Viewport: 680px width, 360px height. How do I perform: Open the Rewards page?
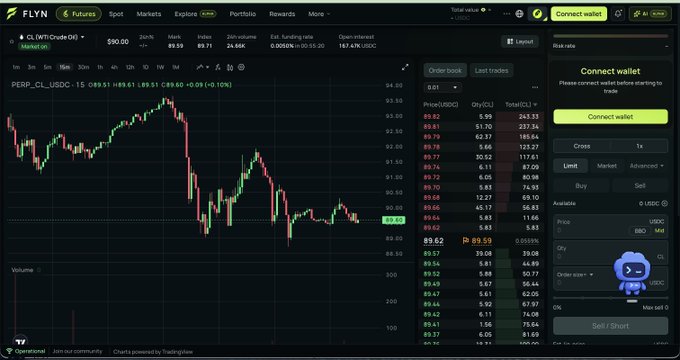[282, 14]
